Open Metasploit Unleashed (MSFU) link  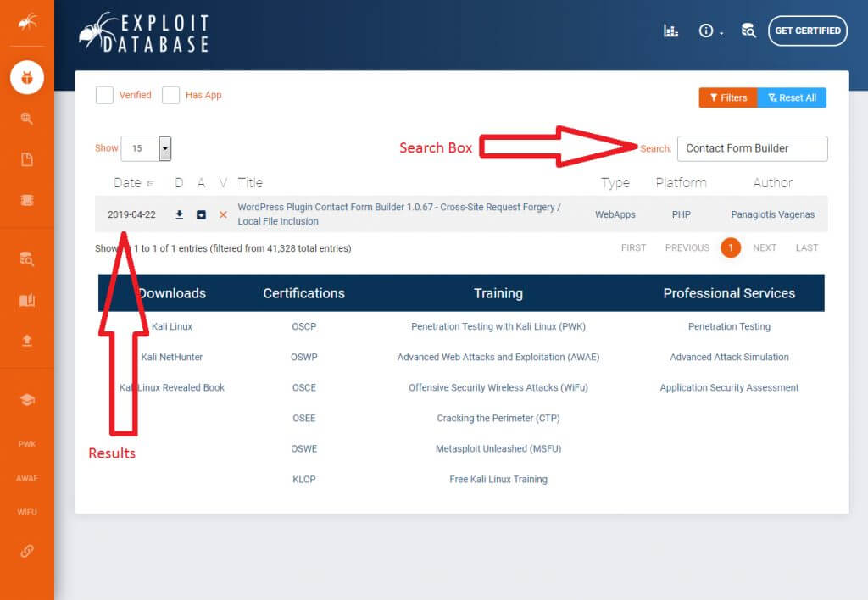point(498,448)
